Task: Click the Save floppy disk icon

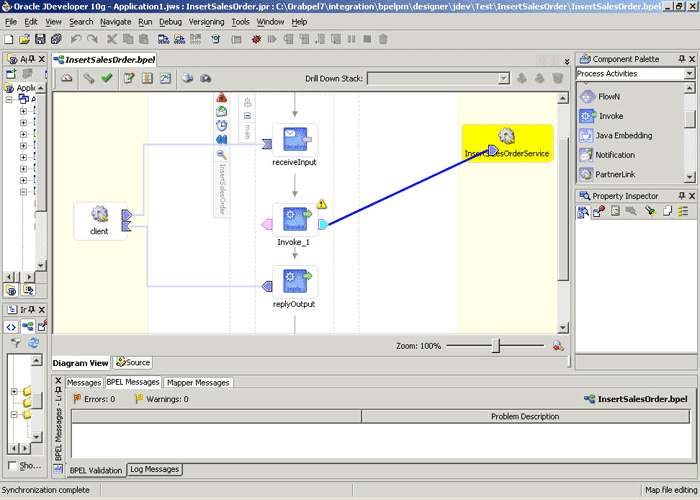Action: 40,39
